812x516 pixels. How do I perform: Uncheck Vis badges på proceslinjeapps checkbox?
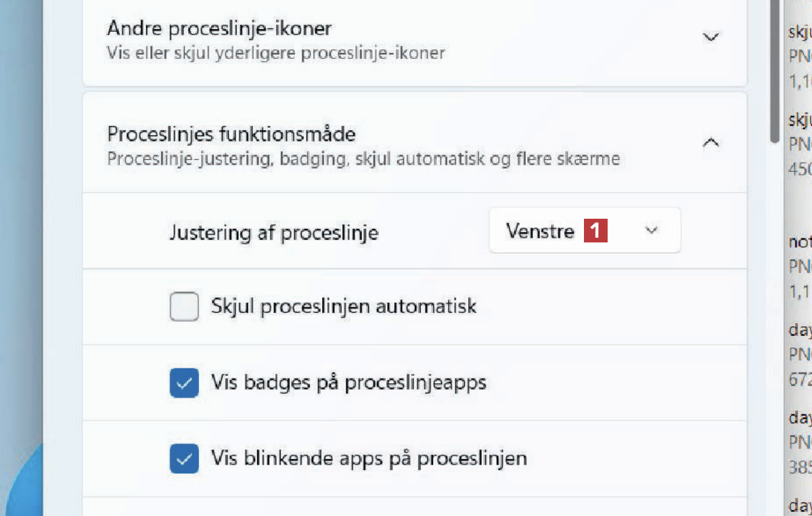coord(184,383)
